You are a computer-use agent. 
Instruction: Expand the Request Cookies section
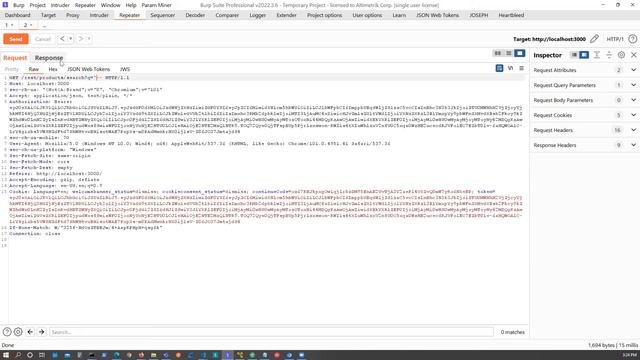pos(584,115)
